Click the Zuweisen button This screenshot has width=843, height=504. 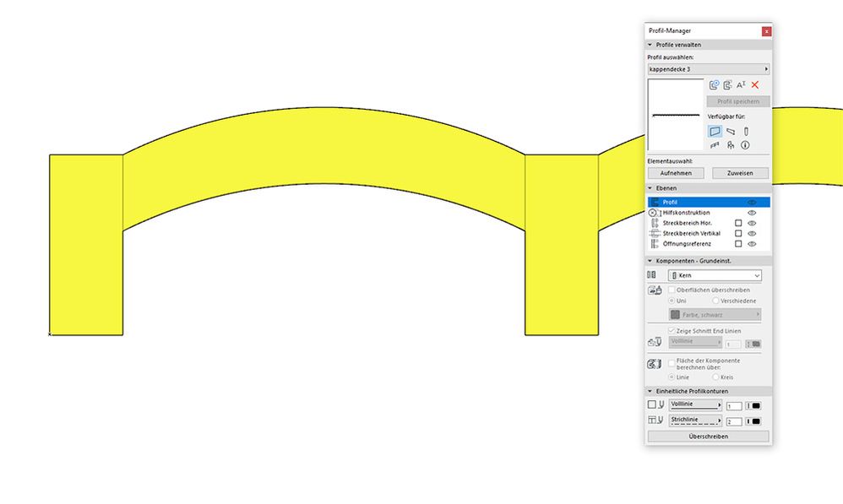[740, 173]
